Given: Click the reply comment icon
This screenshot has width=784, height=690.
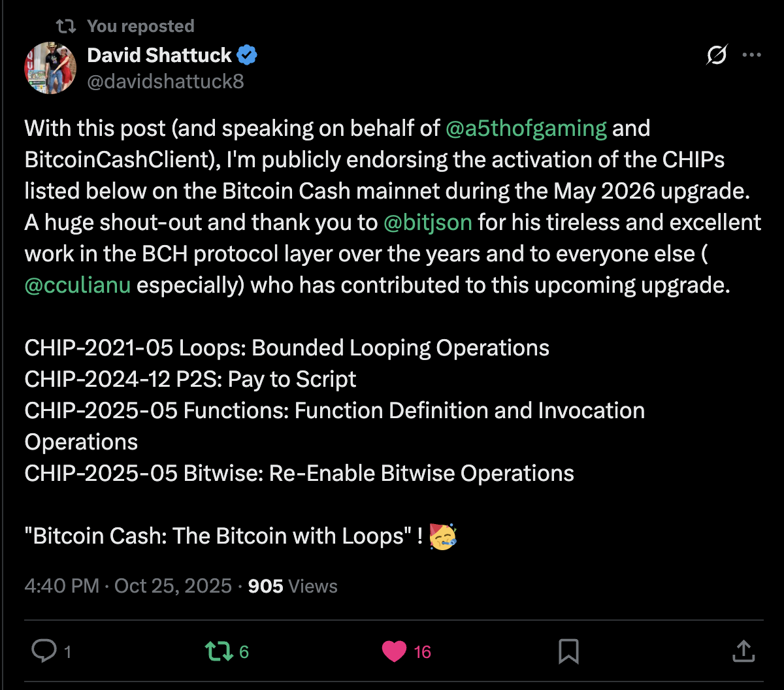Looking at the screenshot, I should 44,651.
